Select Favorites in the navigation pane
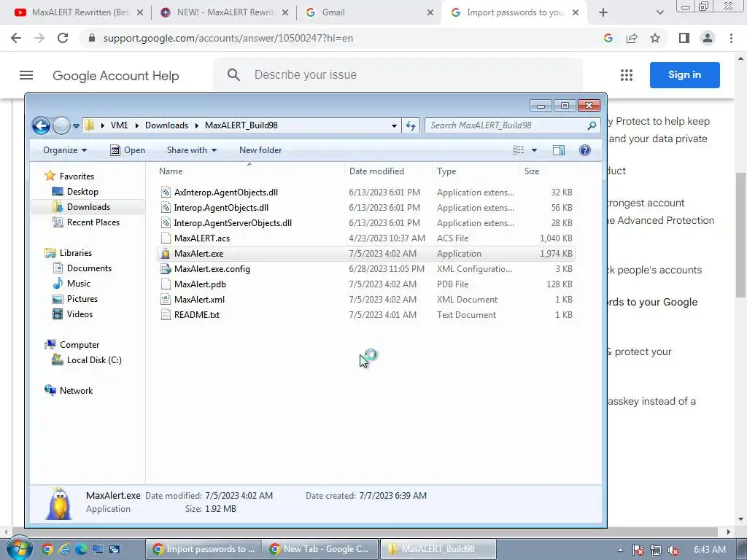Screen dimensions: 747x560 [69, 176]
